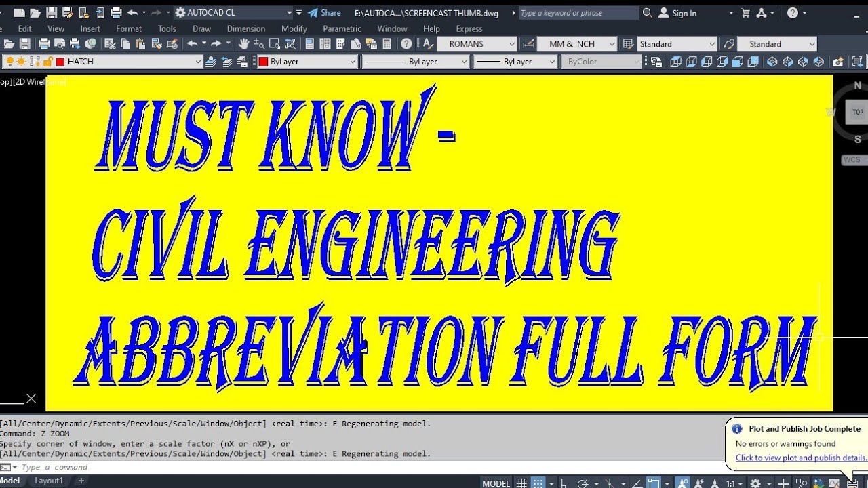Toggle Annotation visibility in status bar
This screenshot has width=868, height=488.
pyautogui.click(x=684, y=483)
